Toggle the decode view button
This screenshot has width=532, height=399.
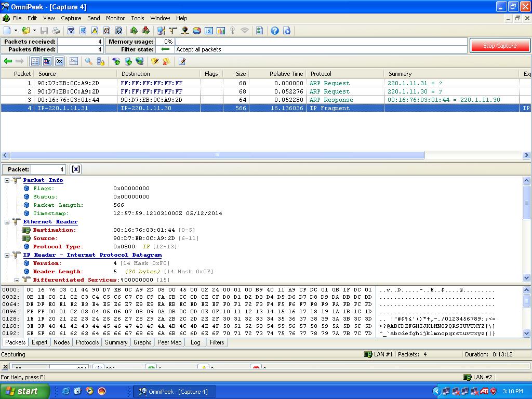tap(47, 61)
